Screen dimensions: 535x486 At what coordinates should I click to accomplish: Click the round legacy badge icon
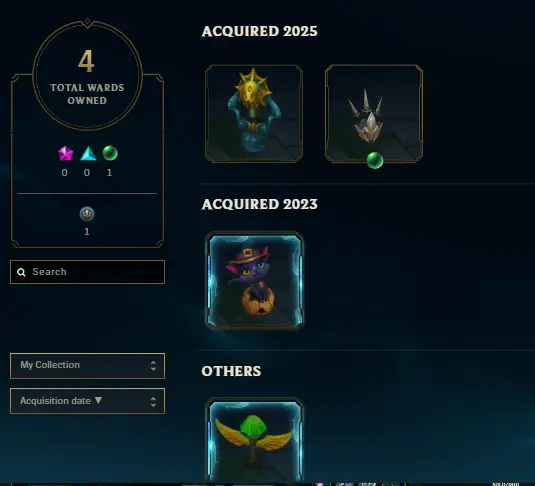click(87, 214)
